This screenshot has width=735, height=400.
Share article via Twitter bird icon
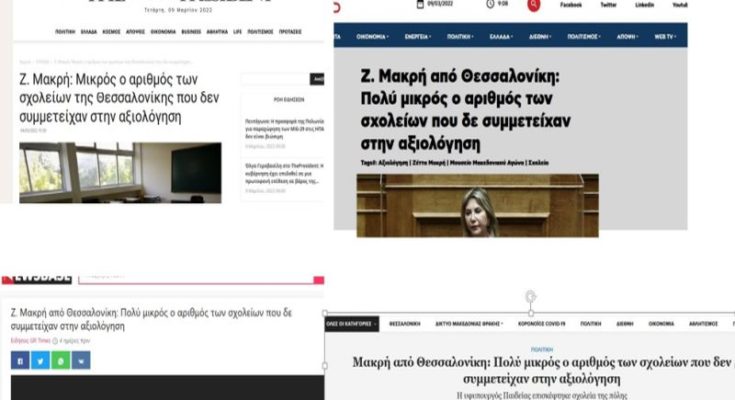click(x=40, y=361)
